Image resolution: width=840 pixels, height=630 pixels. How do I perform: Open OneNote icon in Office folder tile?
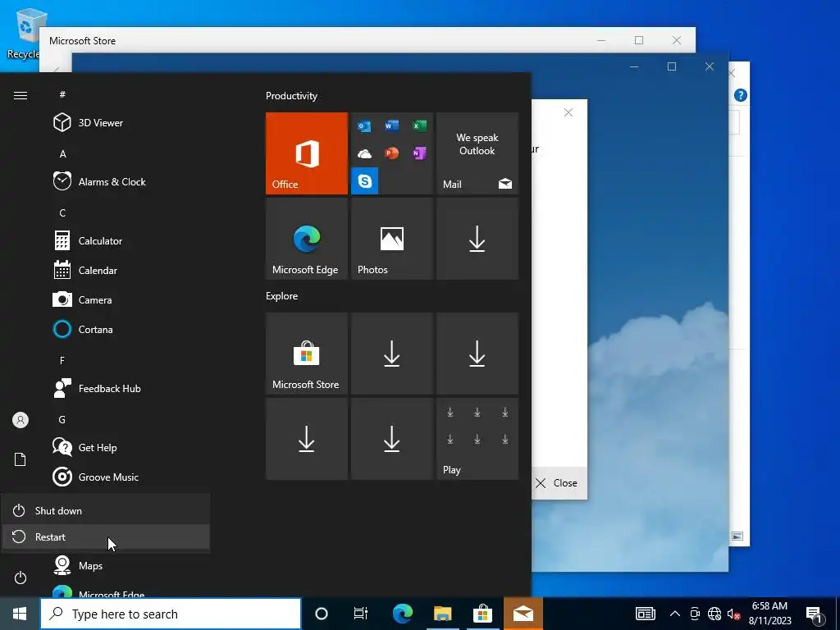click(419, 153)
